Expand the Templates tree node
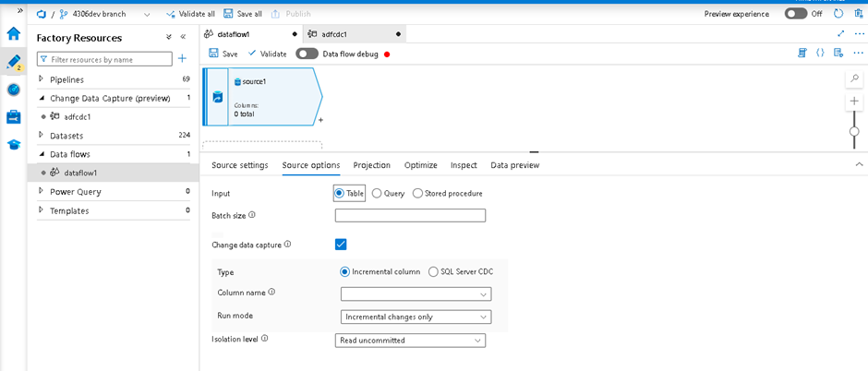This screenshot has height=371, width=868. tap(41, 210)
